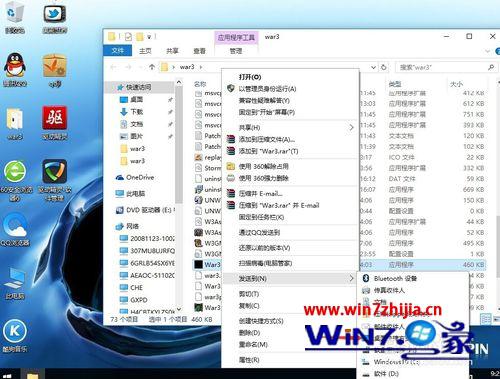
Task: Expand address bar history dropdown
Action: point(373,67)
